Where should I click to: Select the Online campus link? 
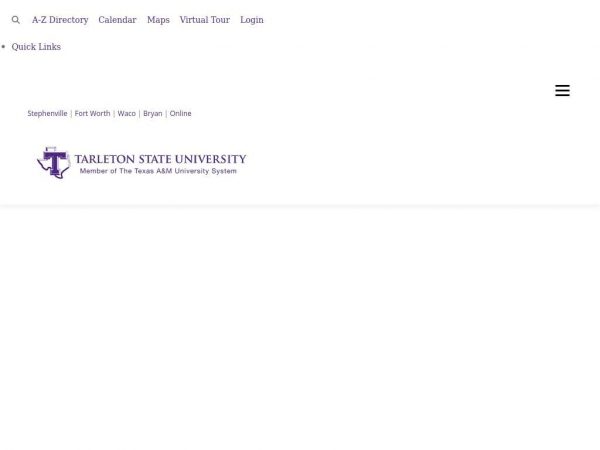180,113
